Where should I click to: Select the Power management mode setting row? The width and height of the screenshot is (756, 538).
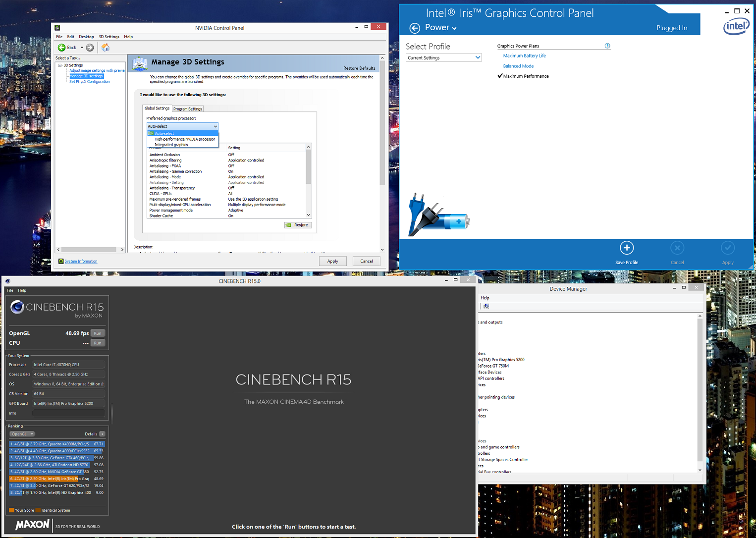pos(227,210)
